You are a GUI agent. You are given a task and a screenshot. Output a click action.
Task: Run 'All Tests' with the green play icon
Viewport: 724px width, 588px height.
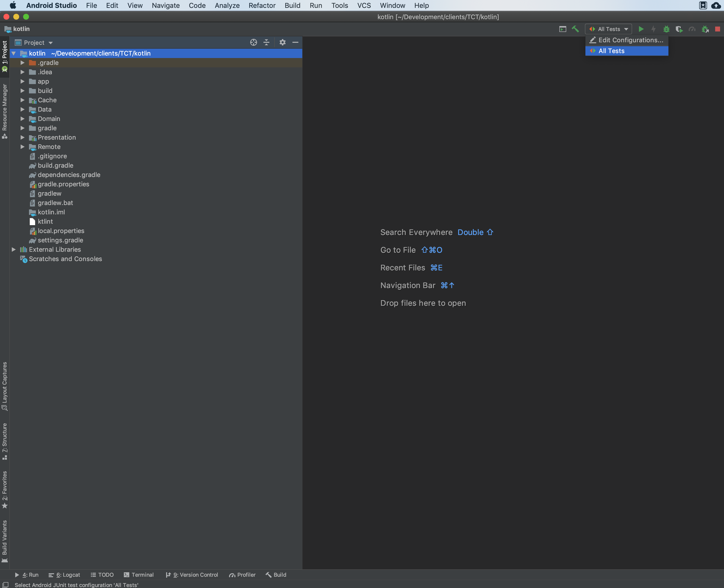(x=641, y=29)
